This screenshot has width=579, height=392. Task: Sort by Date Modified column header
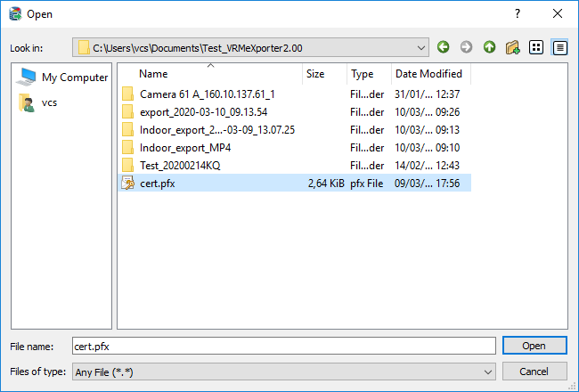pyautogui.click(x=431, y=74)
